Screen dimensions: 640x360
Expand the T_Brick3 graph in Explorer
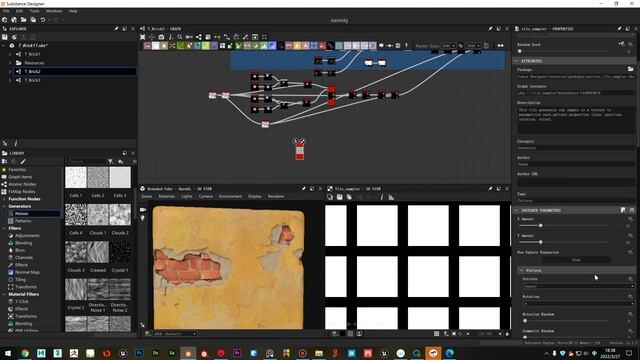pos(10,80)
